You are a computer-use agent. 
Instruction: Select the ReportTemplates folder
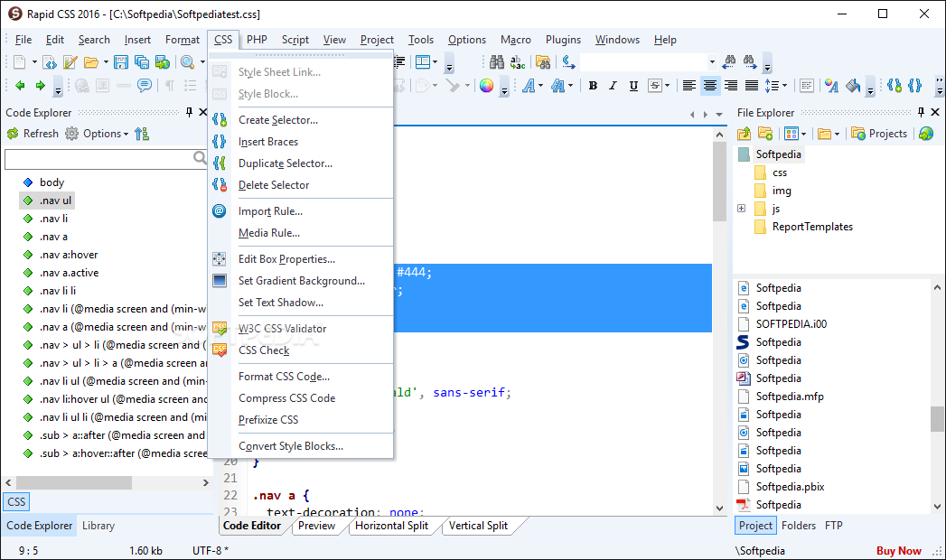coord(812,227)
